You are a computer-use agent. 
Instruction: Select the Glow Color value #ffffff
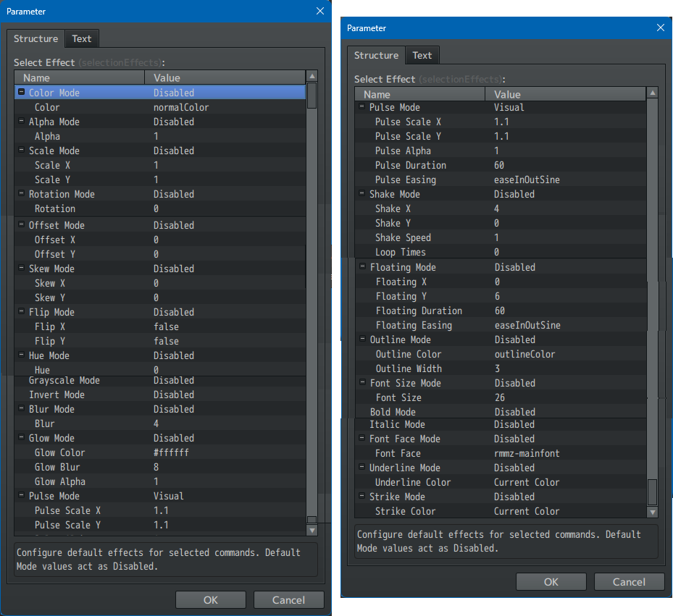coord(171,452)
